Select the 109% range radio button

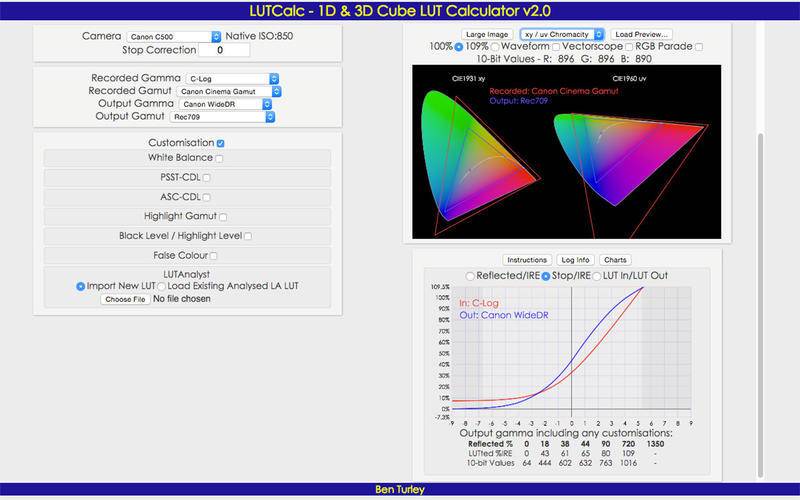pyautogui.click(x=495, y=47)
